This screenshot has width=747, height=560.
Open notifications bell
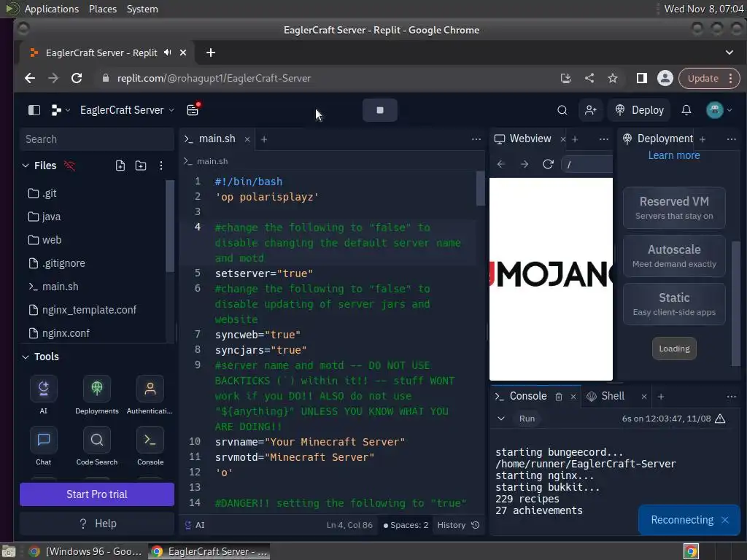[686, 110]
